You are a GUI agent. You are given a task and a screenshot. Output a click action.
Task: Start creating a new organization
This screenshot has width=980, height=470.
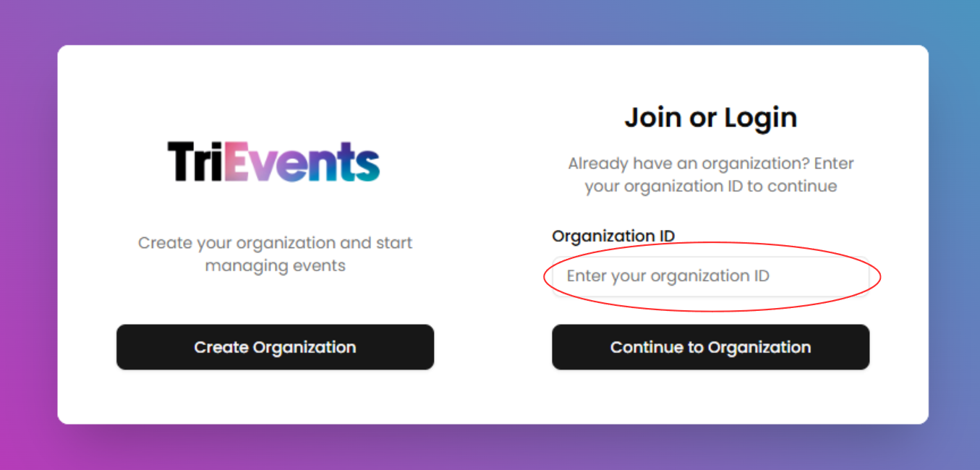point(275,347)
